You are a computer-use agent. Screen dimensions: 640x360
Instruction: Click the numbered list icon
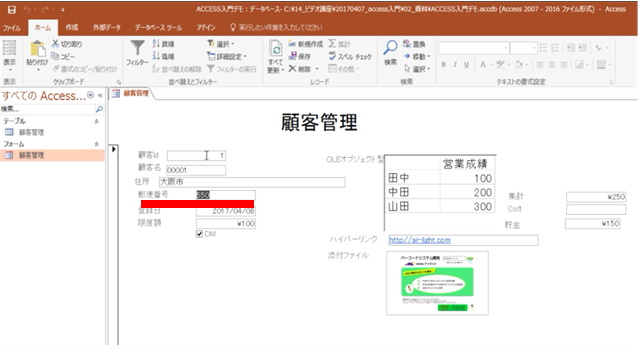point(555,48)
